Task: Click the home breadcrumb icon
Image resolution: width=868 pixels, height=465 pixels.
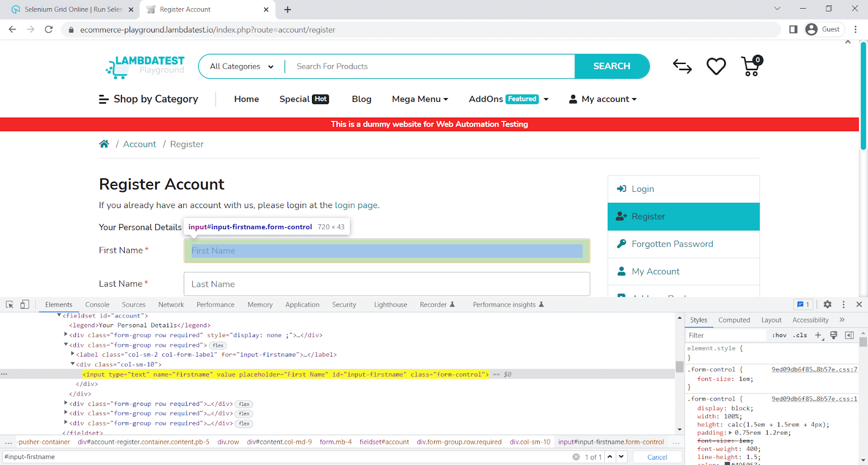Action: click(x=104, y=144)
